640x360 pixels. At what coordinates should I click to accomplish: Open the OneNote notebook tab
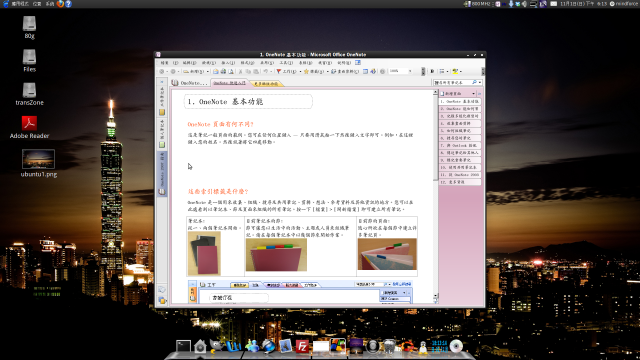pos(190,83)
